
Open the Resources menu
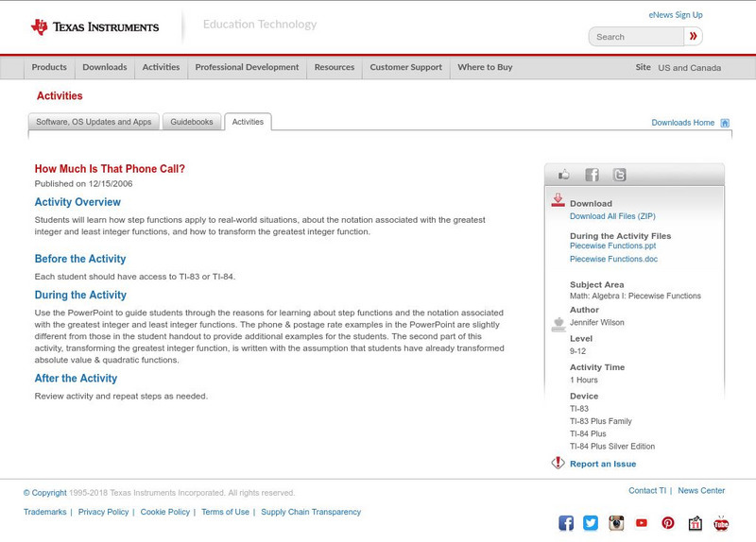point(335,67)
